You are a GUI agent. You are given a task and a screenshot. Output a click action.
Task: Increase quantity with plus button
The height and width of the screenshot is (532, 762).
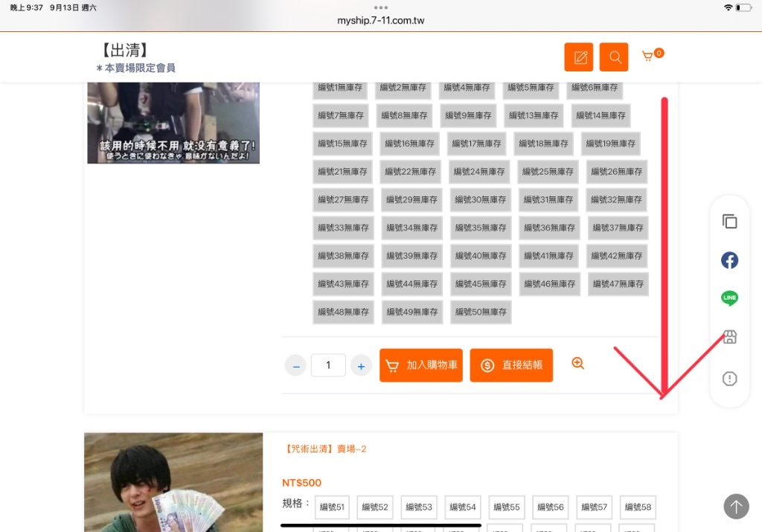pos(361,366)
